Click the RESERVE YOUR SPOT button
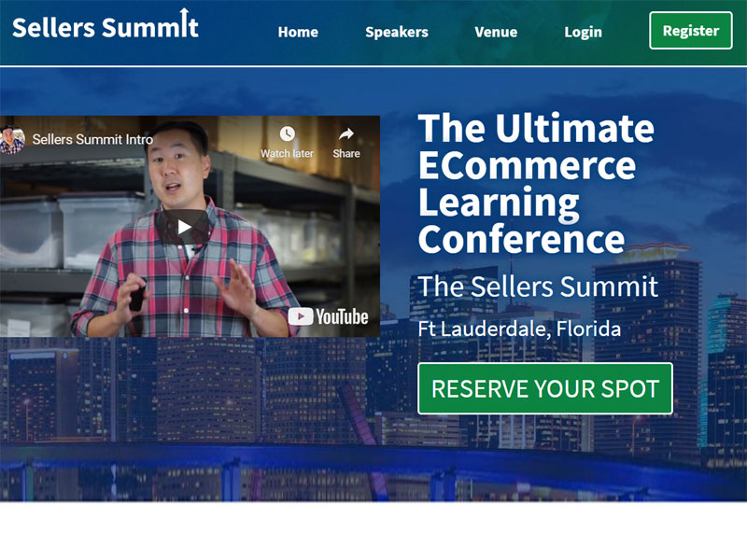 545,388
